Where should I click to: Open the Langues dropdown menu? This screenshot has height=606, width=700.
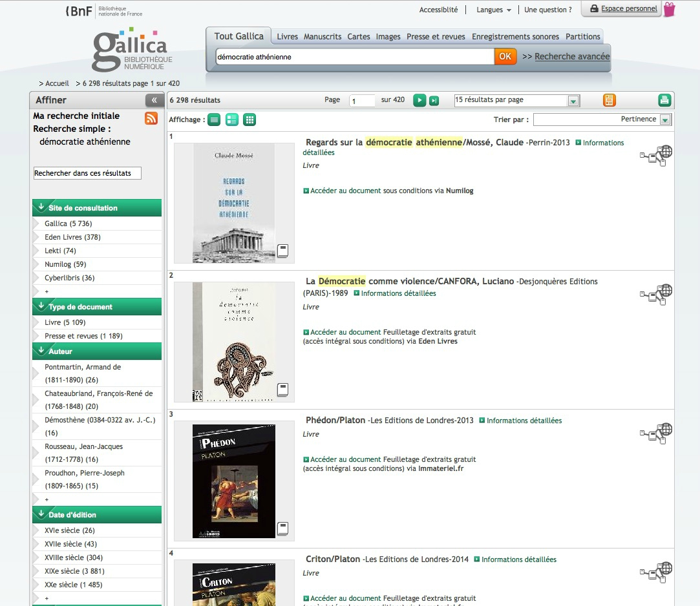click(x=494, y=10)
